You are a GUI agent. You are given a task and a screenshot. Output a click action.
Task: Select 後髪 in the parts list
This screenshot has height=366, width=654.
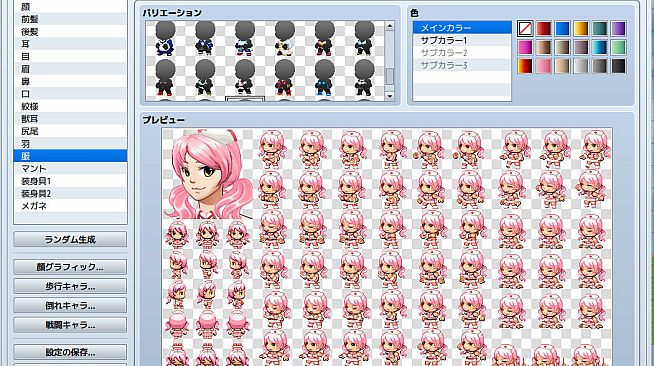click(70, 31)
